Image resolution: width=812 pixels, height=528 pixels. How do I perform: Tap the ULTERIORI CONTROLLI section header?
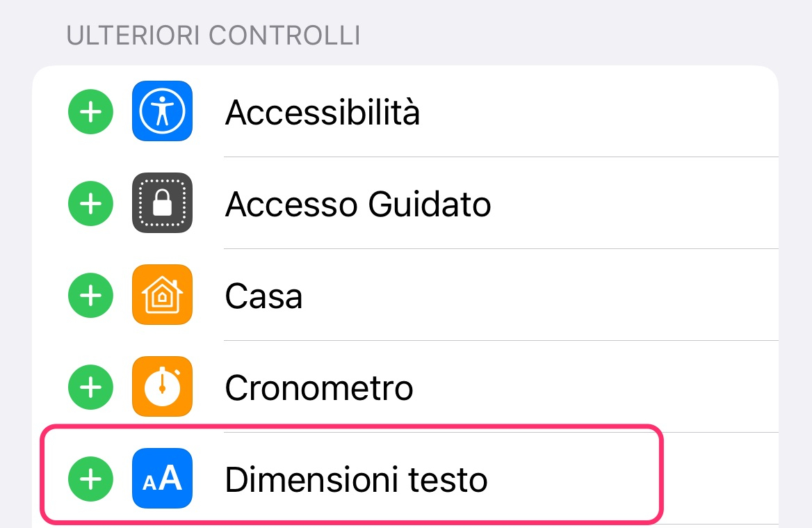click(x=213, y=35)
